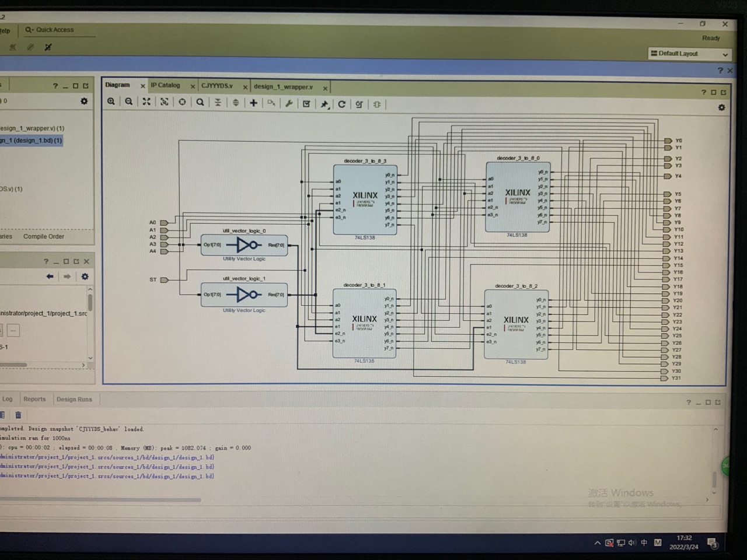The image size is (747, 560).
Task: Switch to the IP Catalog tab
Action: click(x=166, y=85)
